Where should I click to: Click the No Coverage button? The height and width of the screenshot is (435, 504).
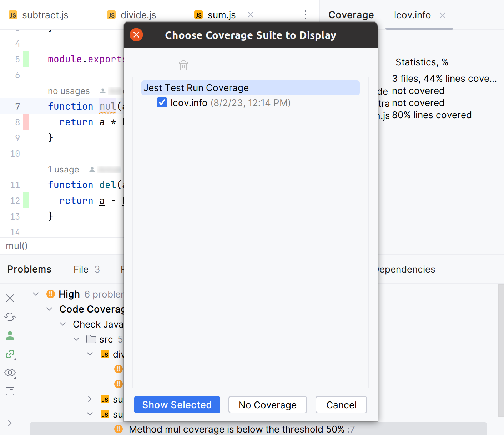267,405
